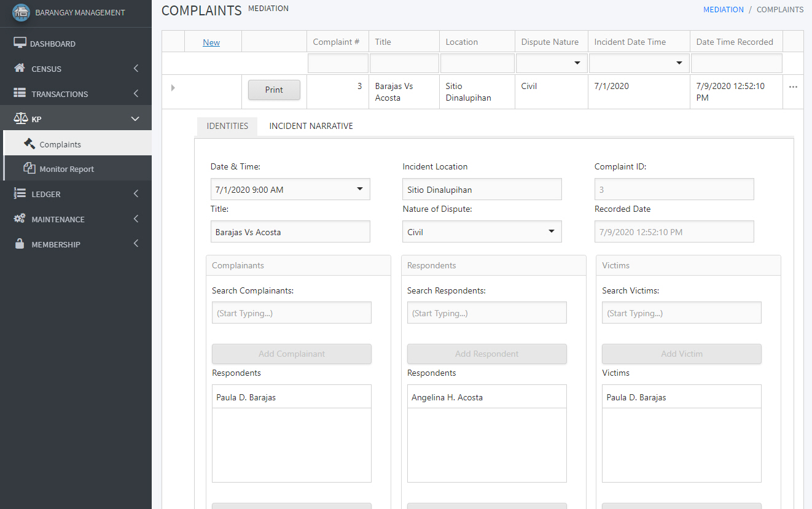Open the Nature of Dispute dropdown

click(552, 231)
